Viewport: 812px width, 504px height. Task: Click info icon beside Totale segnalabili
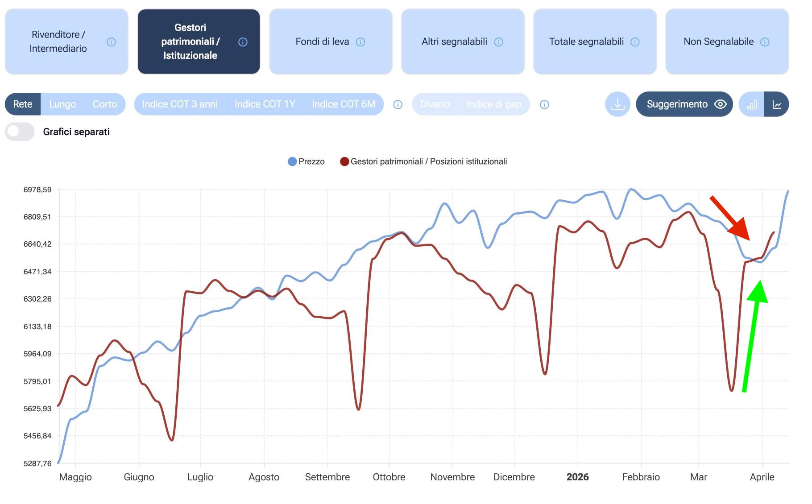(635, 42)
